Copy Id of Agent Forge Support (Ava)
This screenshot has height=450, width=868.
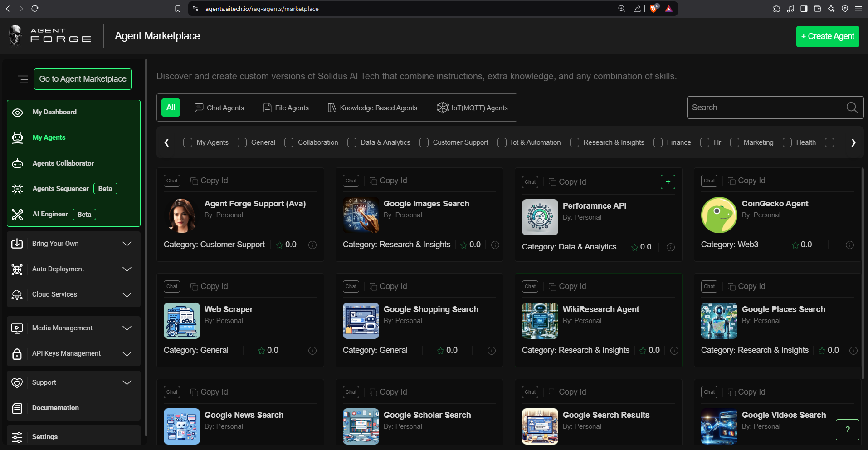pyautogui.click(x=209, y=181)
